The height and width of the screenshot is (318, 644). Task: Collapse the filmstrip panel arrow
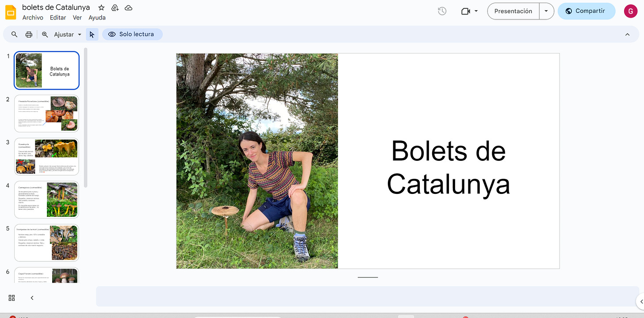pos(32,298)
